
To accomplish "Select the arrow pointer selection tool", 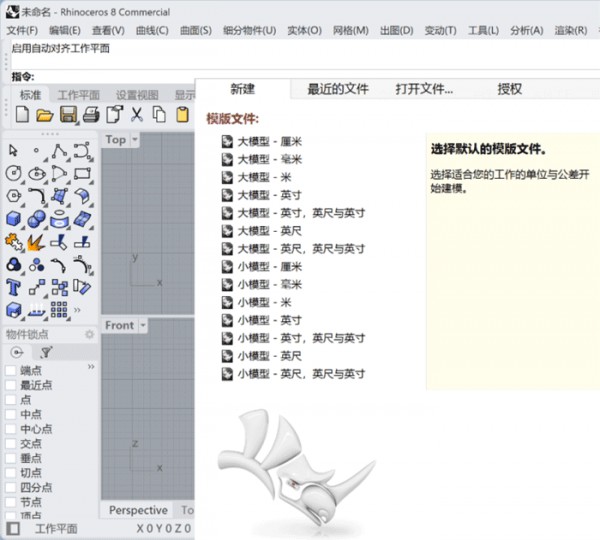I will (13, 150).
